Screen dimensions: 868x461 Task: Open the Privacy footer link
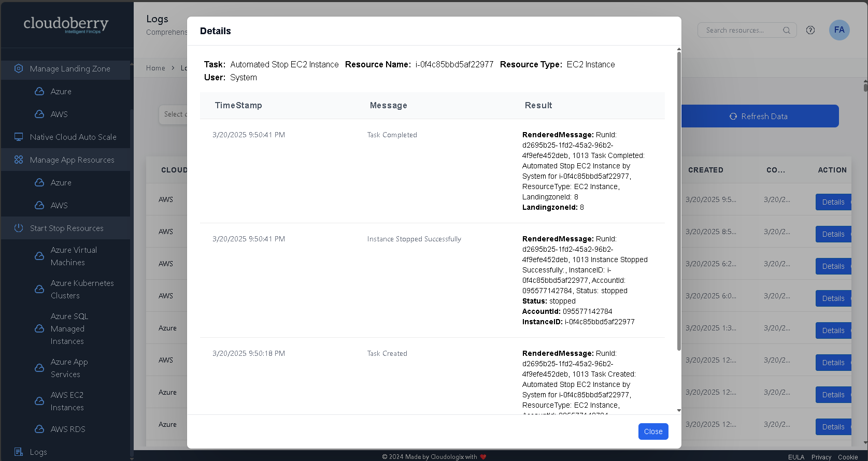point(821,457)
